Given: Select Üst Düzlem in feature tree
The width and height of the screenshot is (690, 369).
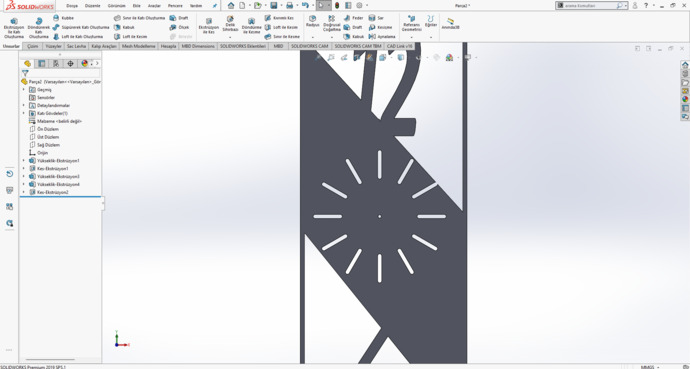Looking at the screenshot, I should point(44,137).
